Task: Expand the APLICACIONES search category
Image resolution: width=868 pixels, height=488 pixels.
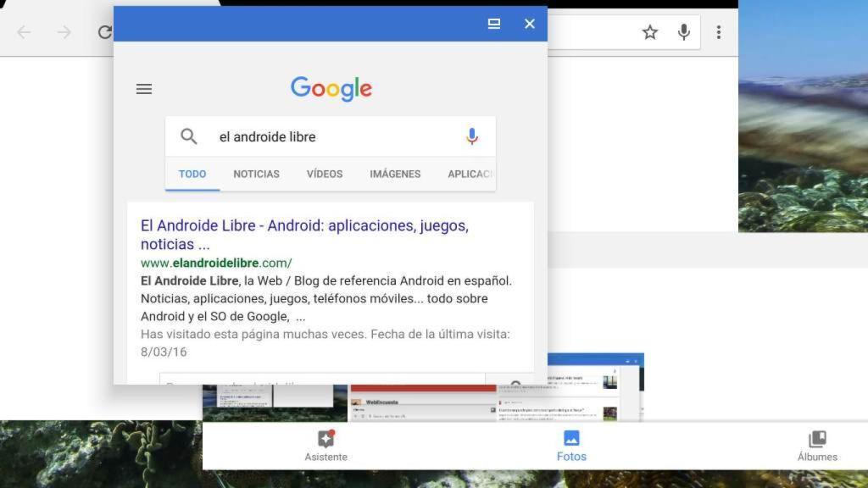Action: coord(471,174)
